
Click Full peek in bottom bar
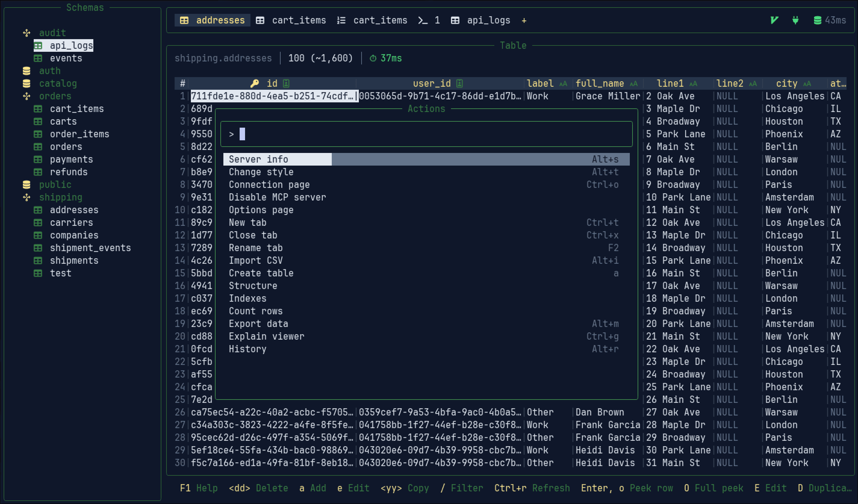(x=713, y=488)
